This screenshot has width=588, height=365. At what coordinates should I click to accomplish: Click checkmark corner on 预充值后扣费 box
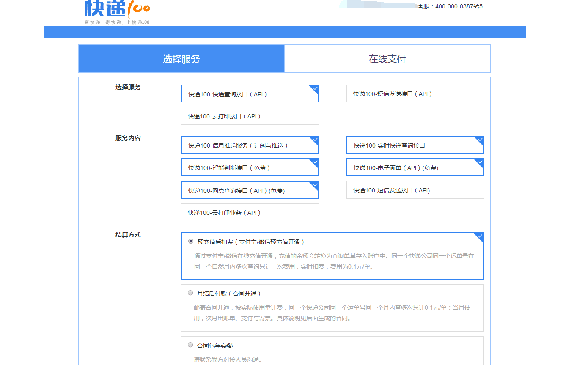click(479, 236)
